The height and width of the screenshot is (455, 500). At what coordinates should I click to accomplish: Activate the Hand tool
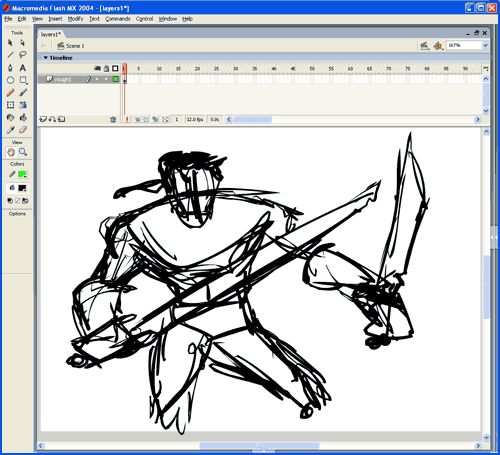pos(11,152)
